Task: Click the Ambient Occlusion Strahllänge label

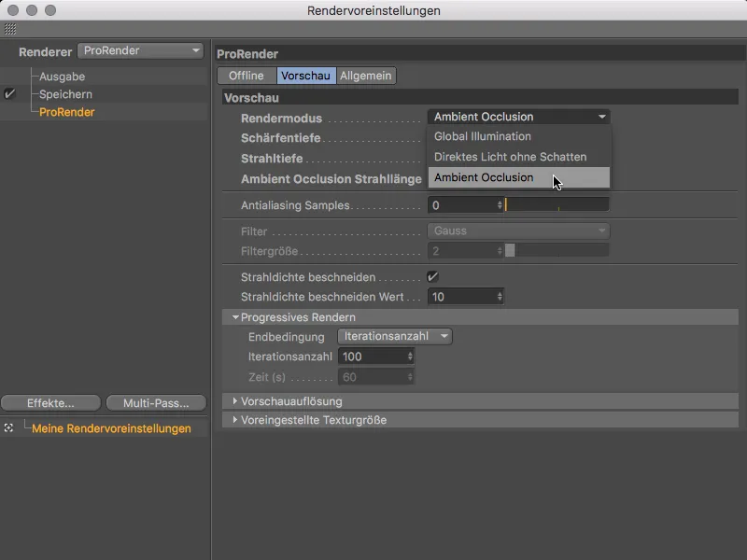Action: tap(331, 179)
